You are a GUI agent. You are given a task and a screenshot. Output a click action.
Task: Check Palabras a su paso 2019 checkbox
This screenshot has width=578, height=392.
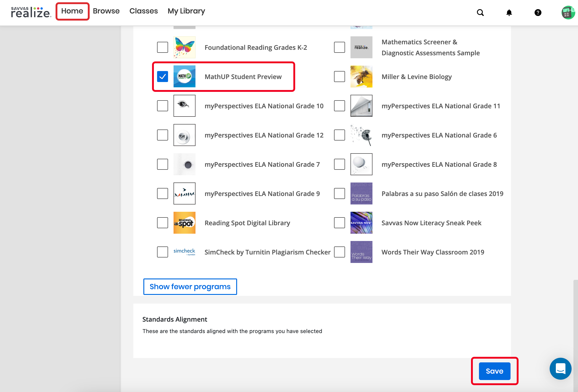click(339, 193)
